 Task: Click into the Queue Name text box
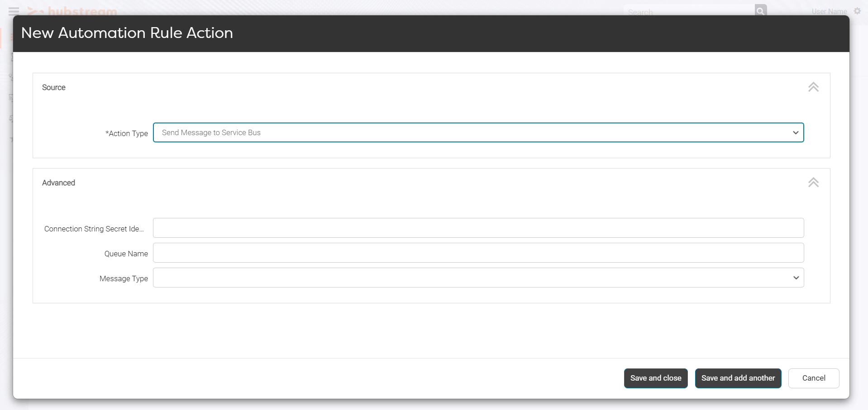pos(478,253)
